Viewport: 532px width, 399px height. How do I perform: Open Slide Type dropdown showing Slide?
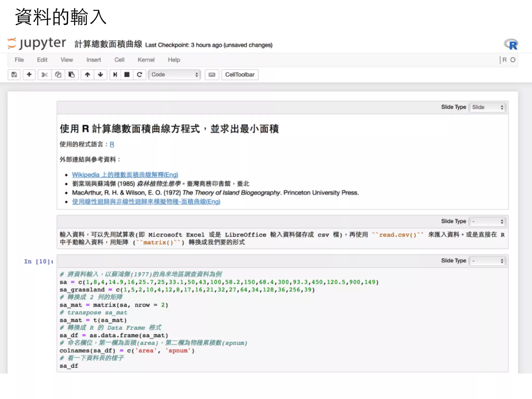click(x=488, y=107)
